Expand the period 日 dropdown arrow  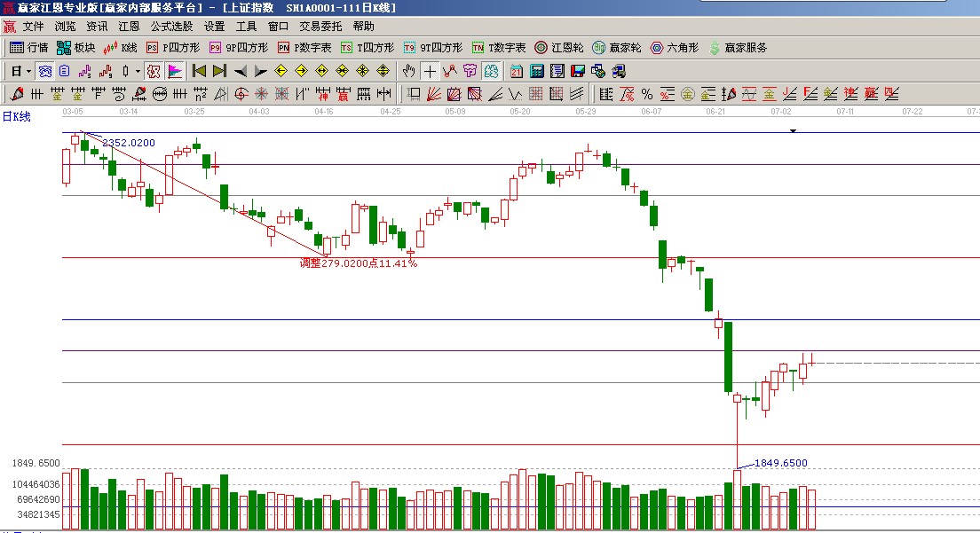pos(28,71)
